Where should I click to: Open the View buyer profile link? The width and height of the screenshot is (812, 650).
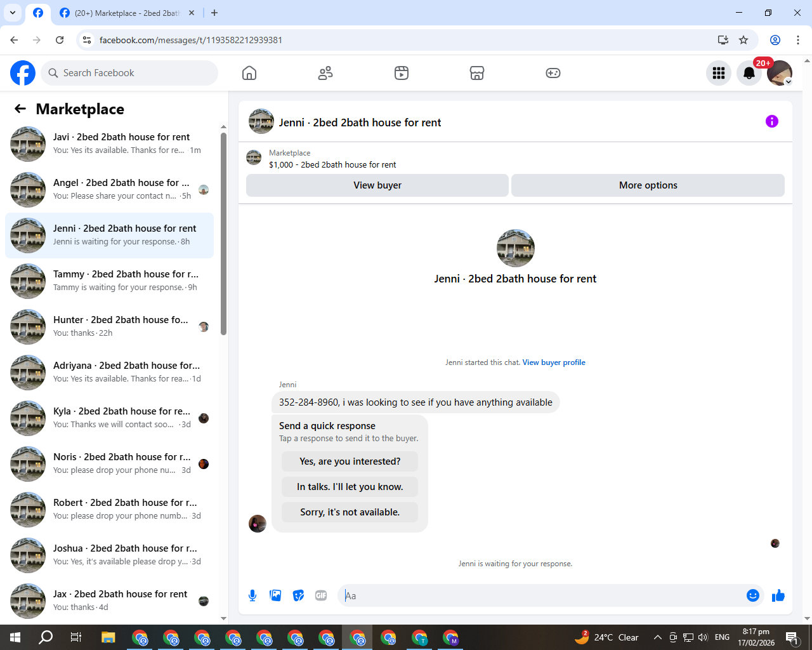(554, 362)
